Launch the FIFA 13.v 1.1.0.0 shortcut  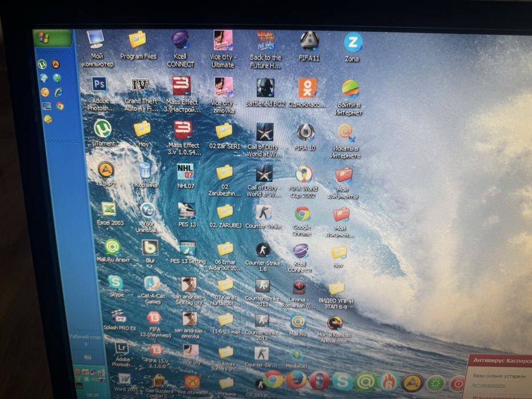(x=156, y=356)
